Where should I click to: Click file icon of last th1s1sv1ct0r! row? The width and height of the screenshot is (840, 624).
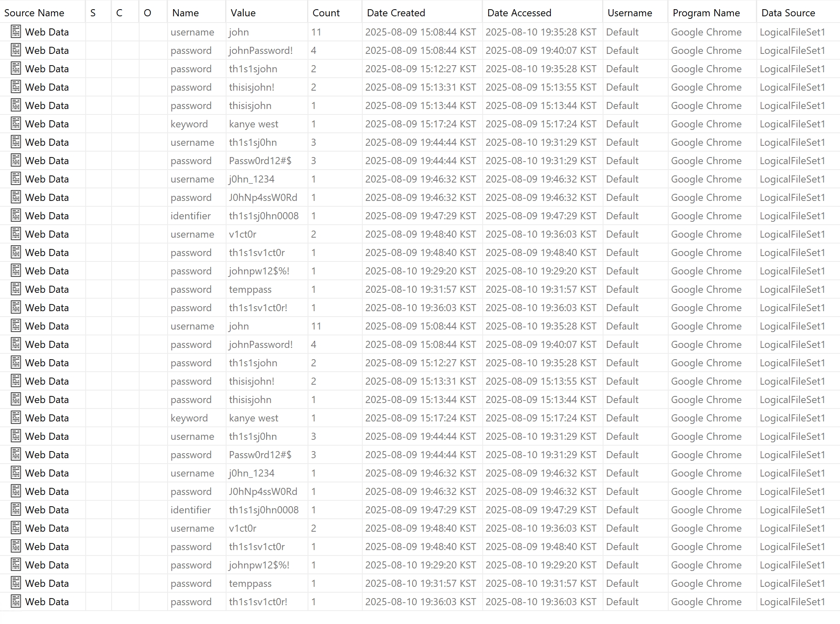pos(16,601)
